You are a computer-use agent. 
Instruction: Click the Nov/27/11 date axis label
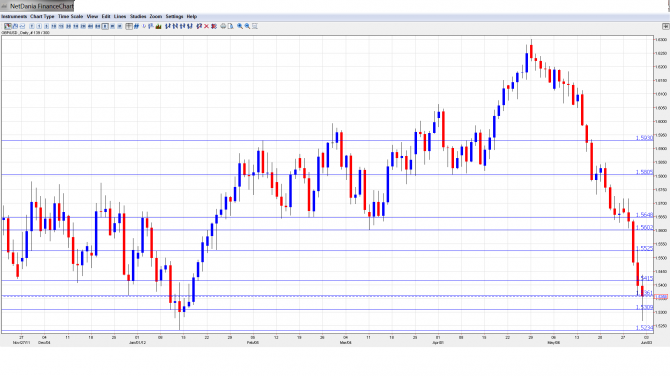21,343
